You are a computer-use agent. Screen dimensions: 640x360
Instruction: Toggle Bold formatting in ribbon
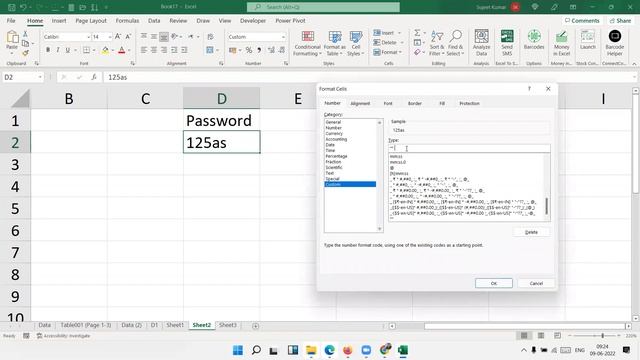point(48,50)
